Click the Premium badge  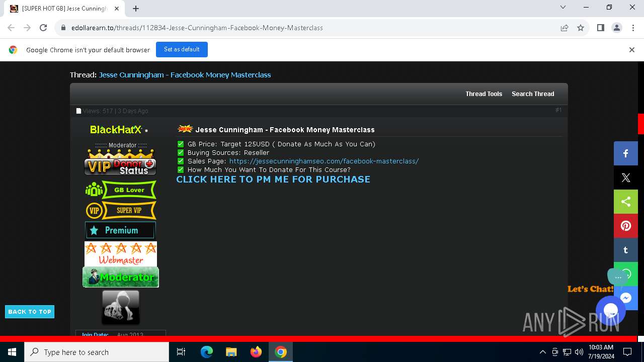click(120, 230)
